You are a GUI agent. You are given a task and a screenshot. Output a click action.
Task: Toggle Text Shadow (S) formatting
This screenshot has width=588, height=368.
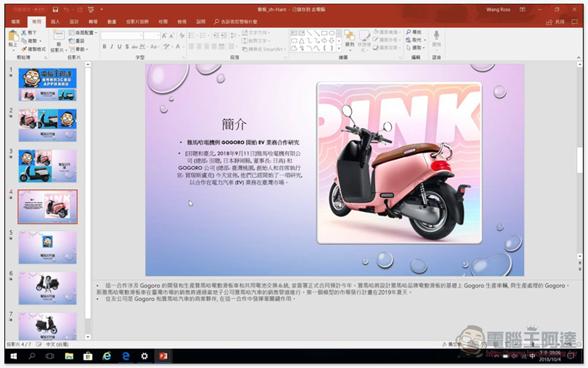click(127, 46)
